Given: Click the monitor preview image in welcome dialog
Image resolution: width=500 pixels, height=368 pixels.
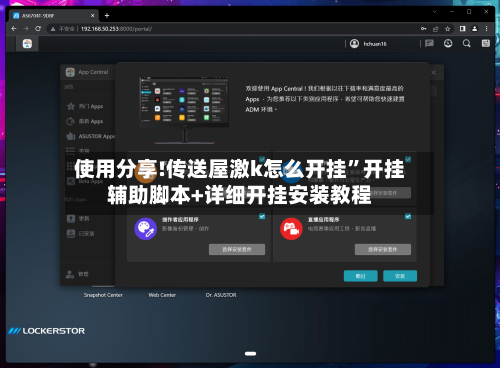Looking at the screenshot, I should tap(184, 110).
